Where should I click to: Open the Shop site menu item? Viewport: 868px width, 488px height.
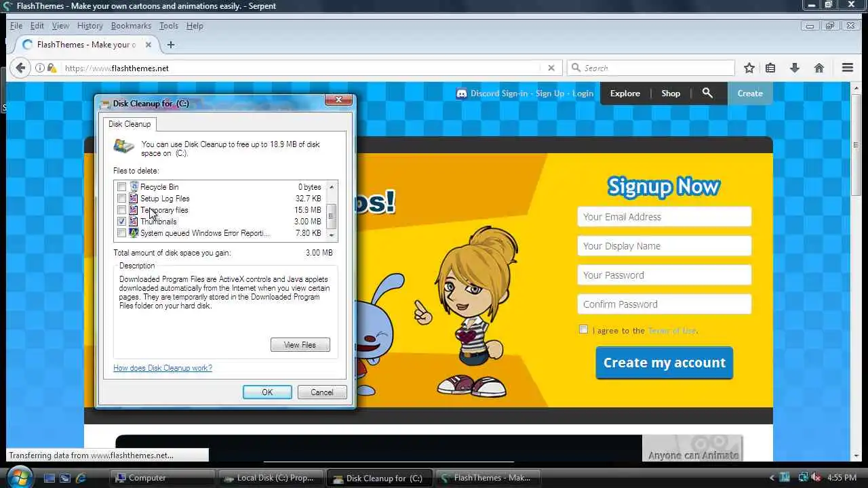tap(671, 94)
